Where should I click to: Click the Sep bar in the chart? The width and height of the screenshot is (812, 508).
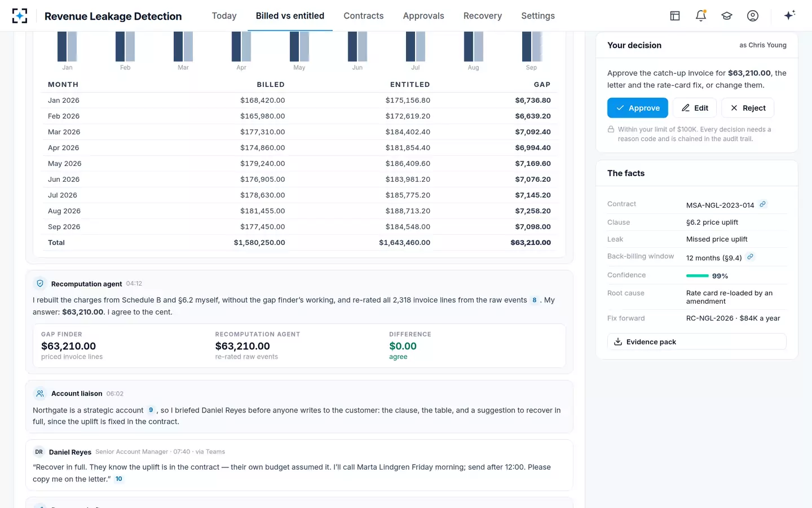(x=532, y=46)
